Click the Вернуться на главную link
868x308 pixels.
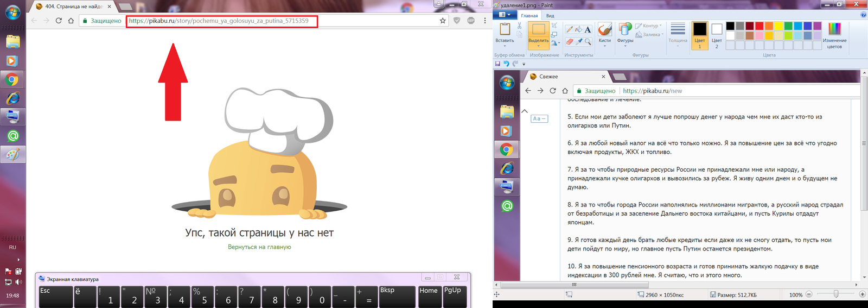pyautogui.click(x=259, y=247)
